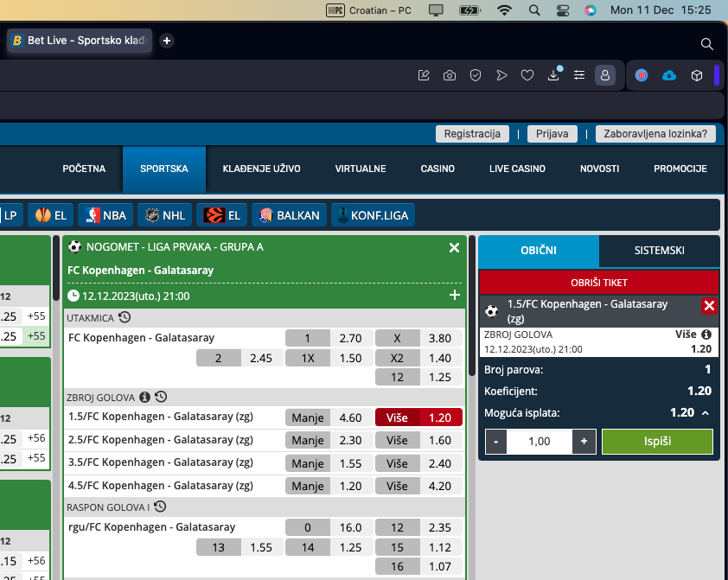Select Manje 4.60 for 1.5 goals
Screen dimensions: 728x580
(329, 417)
